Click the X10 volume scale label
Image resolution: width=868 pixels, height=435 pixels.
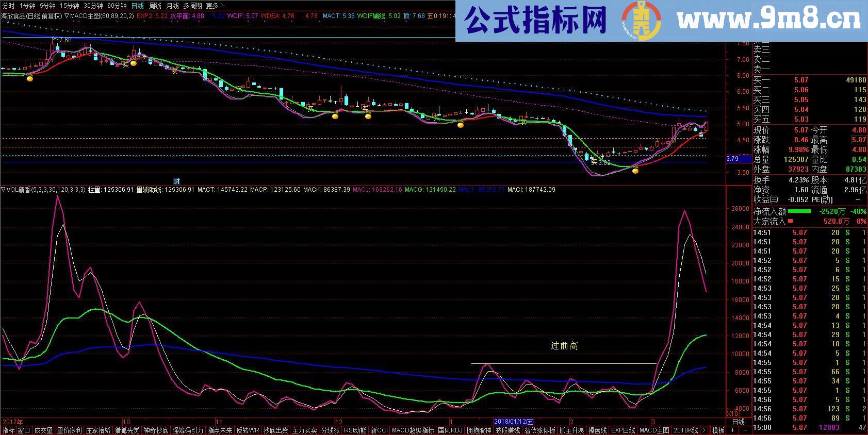coord(732,414)
